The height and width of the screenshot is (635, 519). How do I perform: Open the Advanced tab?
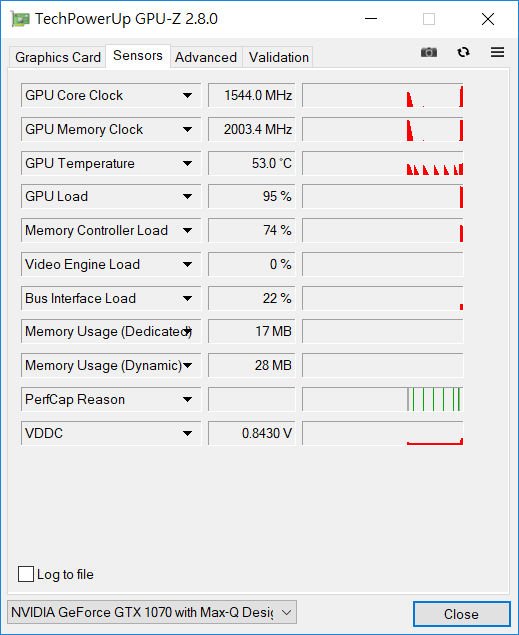pos(206,57)
